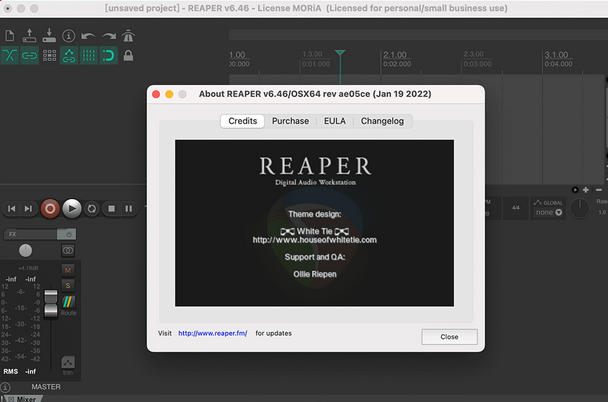Switch to the Changelog tab
Image resolution: width=608 pixels, height=402 pixels.
[382, 121]
